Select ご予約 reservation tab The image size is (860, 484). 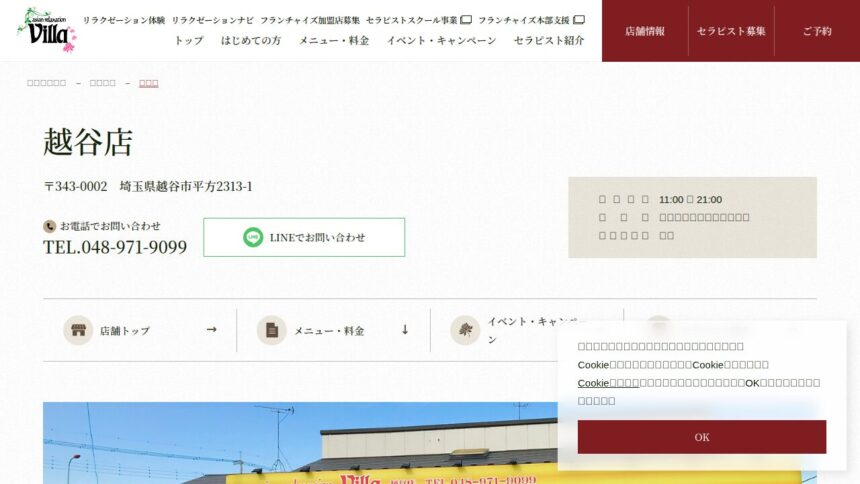(x=817, y=31)
